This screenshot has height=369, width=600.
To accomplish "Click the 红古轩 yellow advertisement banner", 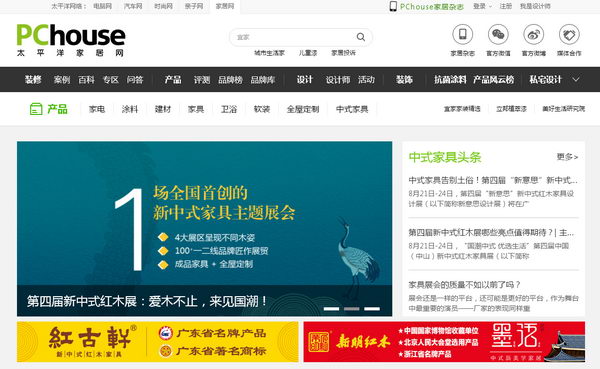I will [158, 342].
